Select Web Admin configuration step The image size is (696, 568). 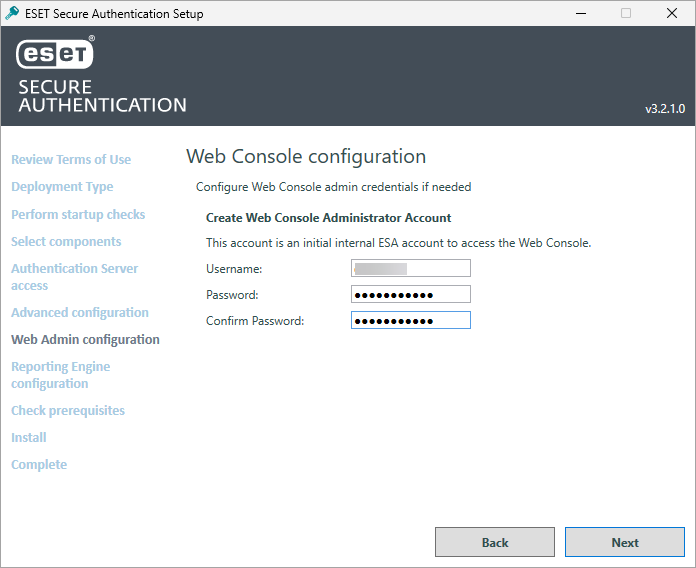pos(85,339)
